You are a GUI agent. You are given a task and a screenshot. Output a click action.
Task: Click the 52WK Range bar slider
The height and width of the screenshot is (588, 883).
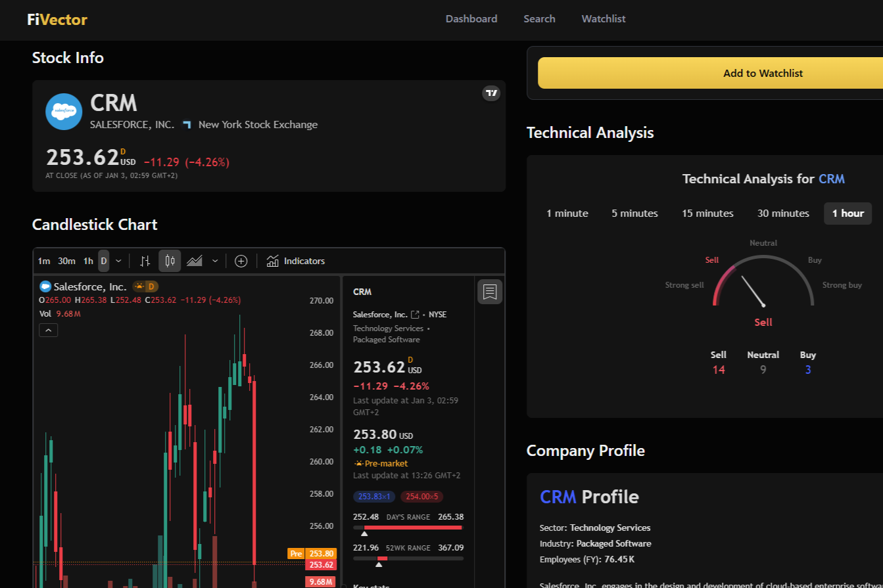(408, 558)
